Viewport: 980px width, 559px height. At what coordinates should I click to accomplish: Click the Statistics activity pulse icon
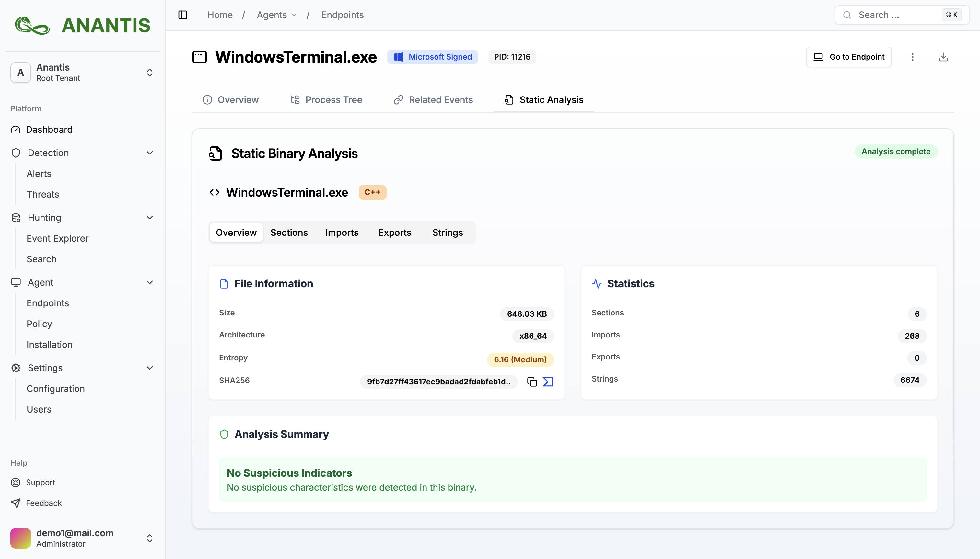(597, 284)
